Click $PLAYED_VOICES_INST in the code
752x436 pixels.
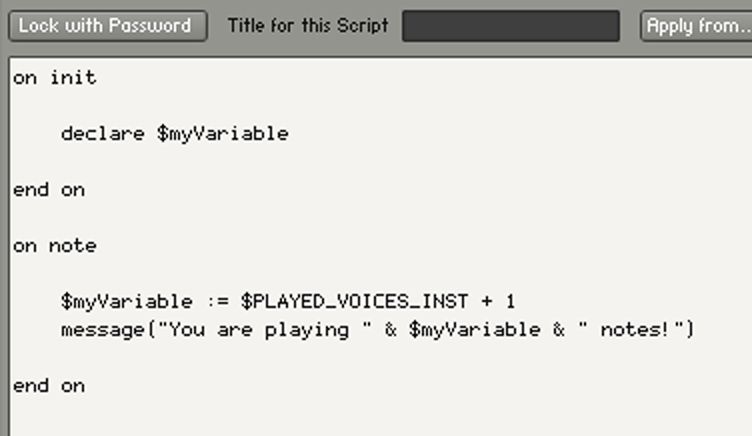[x=354, y=302]
